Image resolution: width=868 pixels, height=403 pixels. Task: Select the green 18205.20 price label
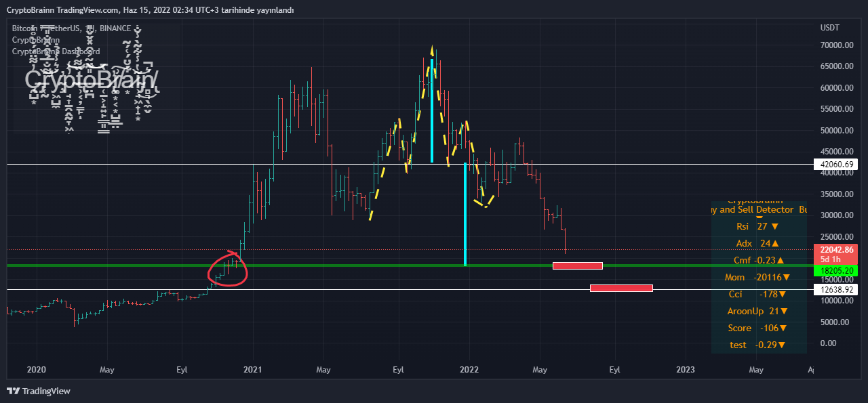(837, 270)
